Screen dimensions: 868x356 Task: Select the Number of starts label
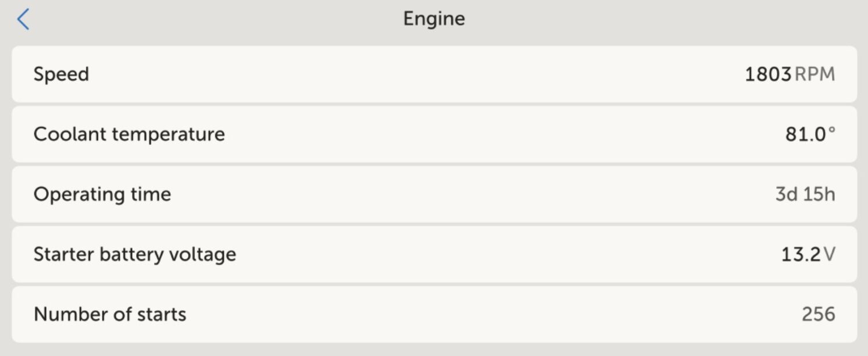click(x=110, y=314)
